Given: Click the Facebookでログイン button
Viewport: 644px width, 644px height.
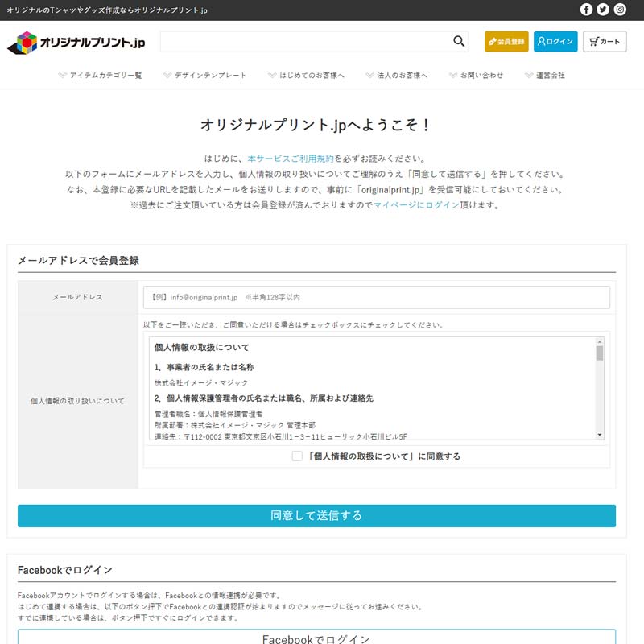Looking at the screenshot, I should coord(316,637).
